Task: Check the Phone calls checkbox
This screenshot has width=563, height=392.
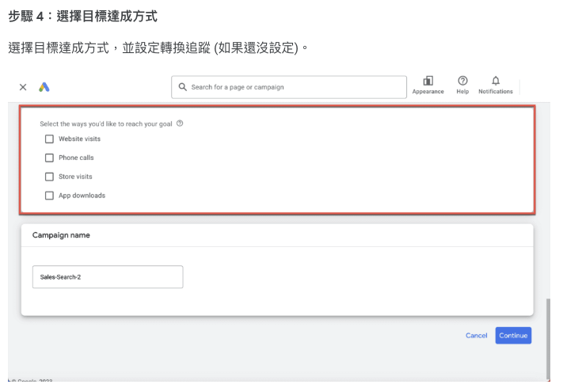Action: coord(49,158)
